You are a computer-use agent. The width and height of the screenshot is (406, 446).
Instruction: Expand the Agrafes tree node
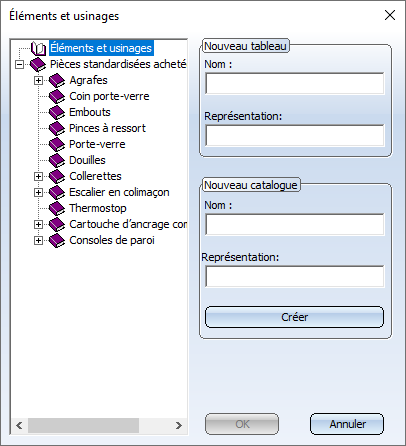(38, 80)
